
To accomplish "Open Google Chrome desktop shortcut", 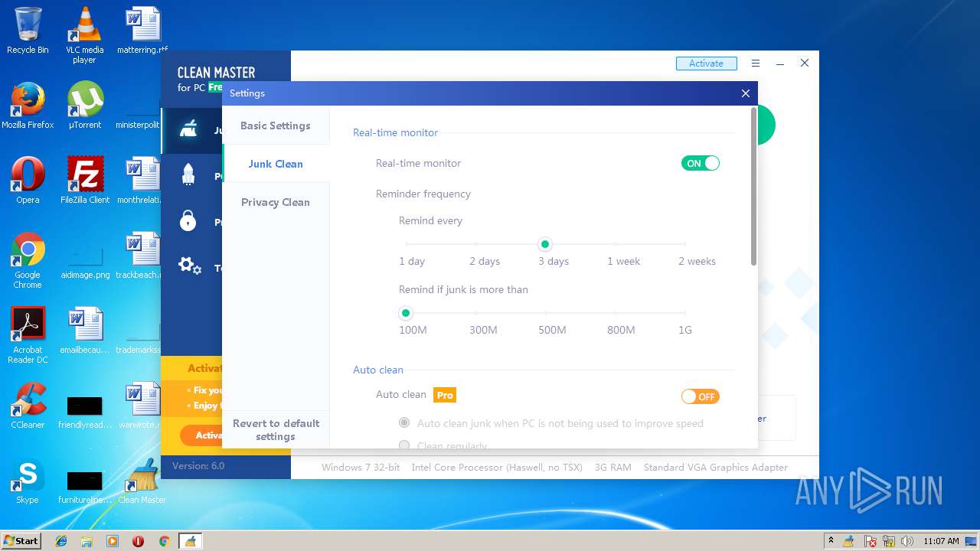I will [x=28, y=260].
